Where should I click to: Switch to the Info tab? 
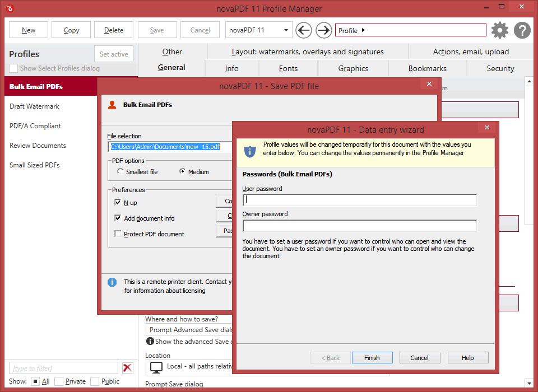[x=231, y=68]
